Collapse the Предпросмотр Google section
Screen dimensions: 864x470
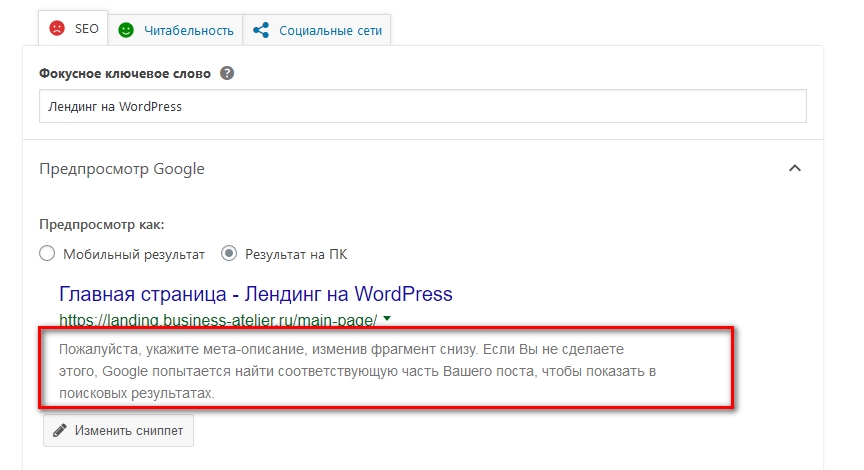tap(795, 168)
